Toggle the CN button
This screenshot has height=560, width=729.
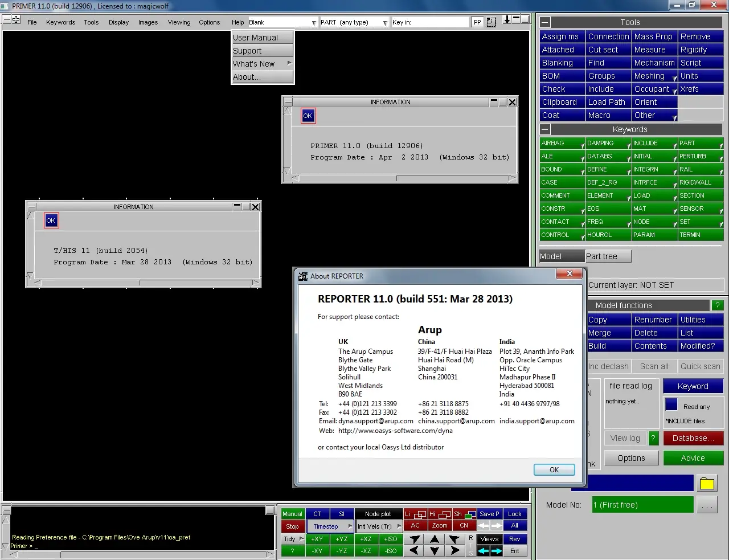click(x=464, y=526)
